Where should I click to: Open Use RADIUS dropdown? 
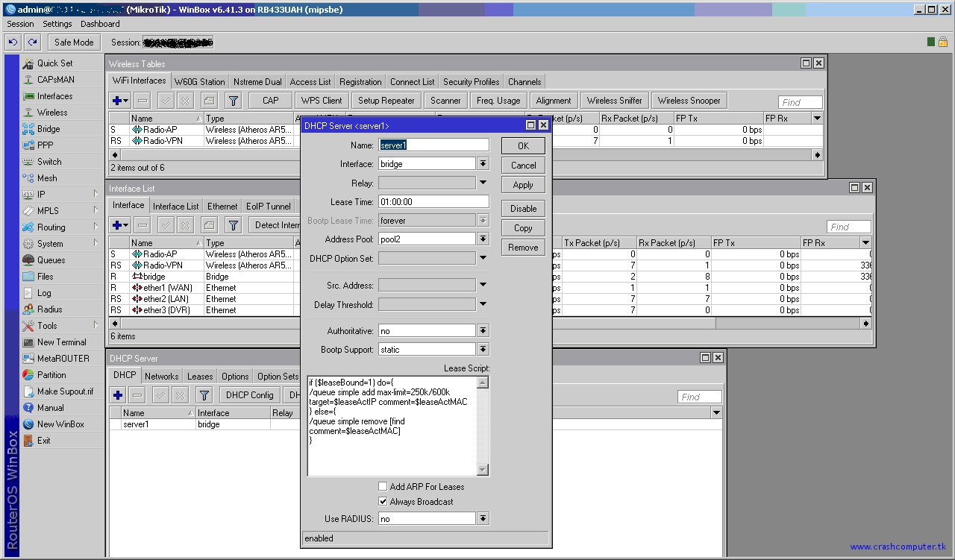[x=483, y=519]
